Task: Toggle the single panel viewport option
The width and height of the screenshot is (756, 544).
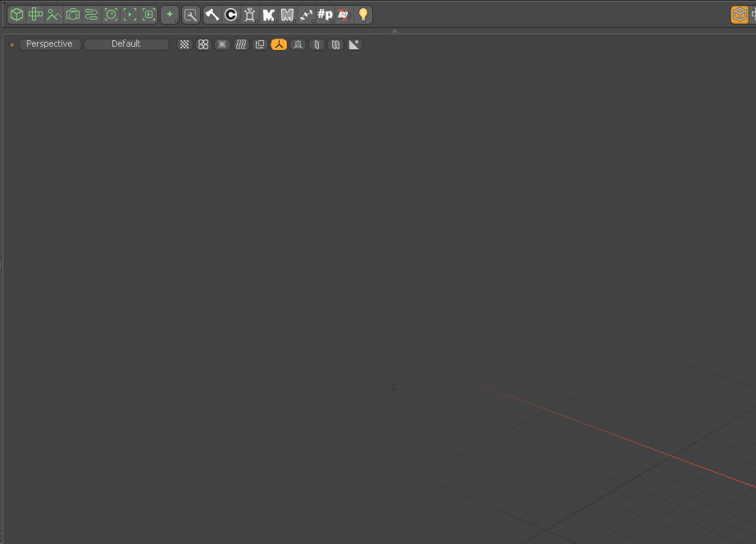Action: (317, 44)
